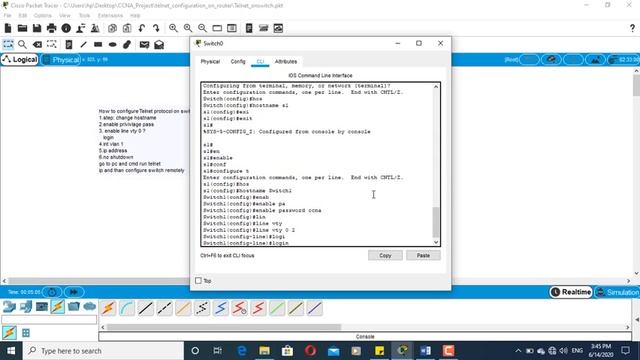Select copper cross-over dashed cable
The width and height of the screenshot is (640, 360).
click(164, 308)
